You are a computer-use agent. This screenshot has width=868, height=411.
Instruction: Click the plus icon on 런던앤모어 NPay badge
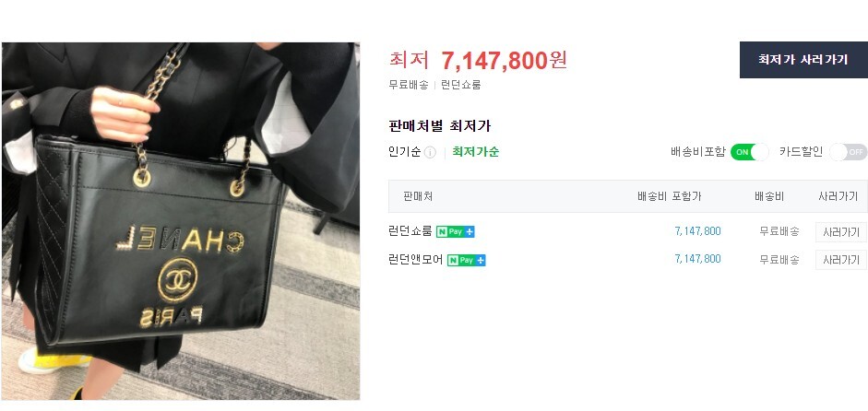481,260
